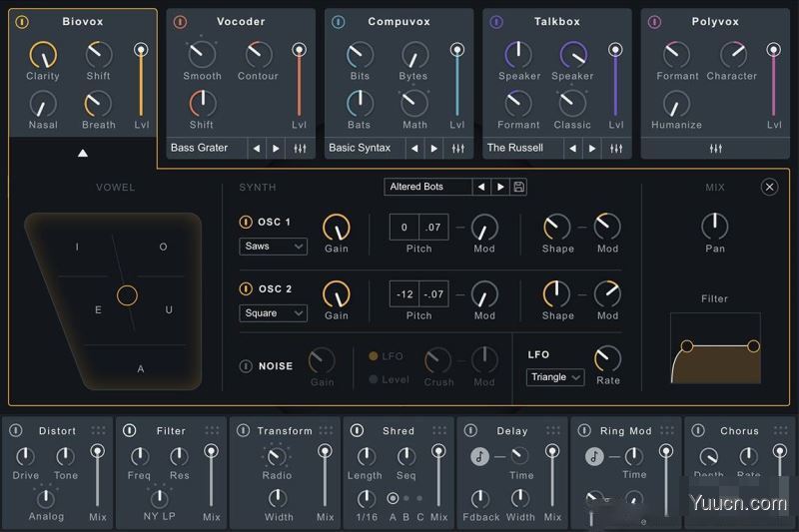
Task: Open the OSC 1 Saws waveform dropdown
Action: point(273,247)
